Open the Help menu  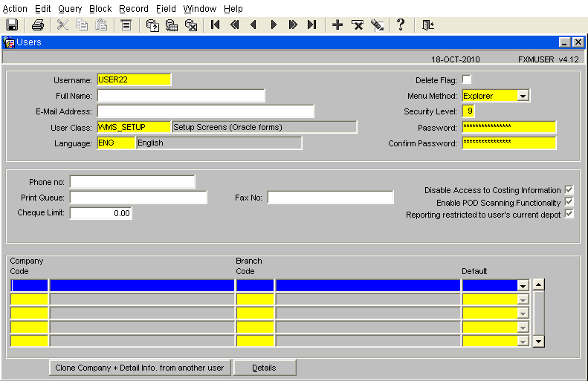[x=233, y=9]
